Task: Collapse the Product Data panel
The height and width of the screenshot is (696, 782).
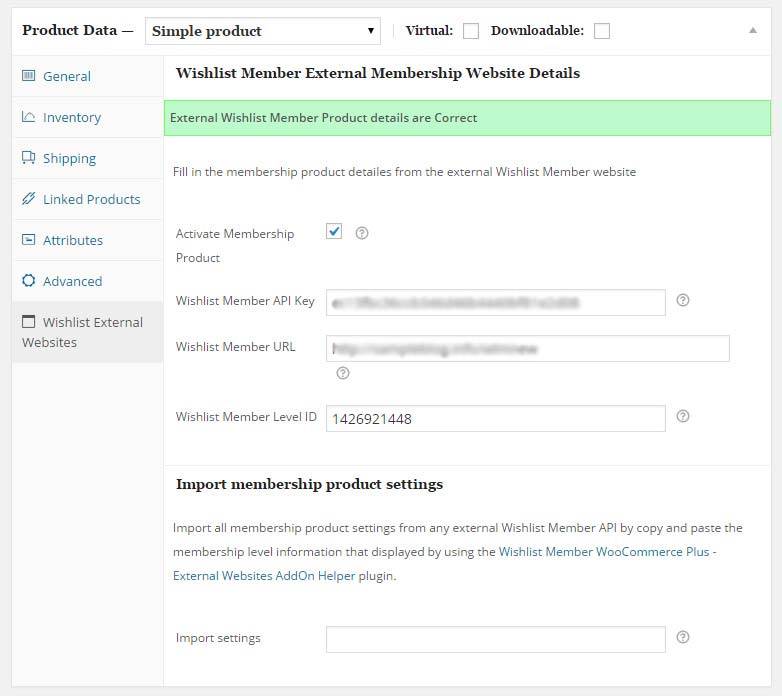Action: [x=753, y=30]
